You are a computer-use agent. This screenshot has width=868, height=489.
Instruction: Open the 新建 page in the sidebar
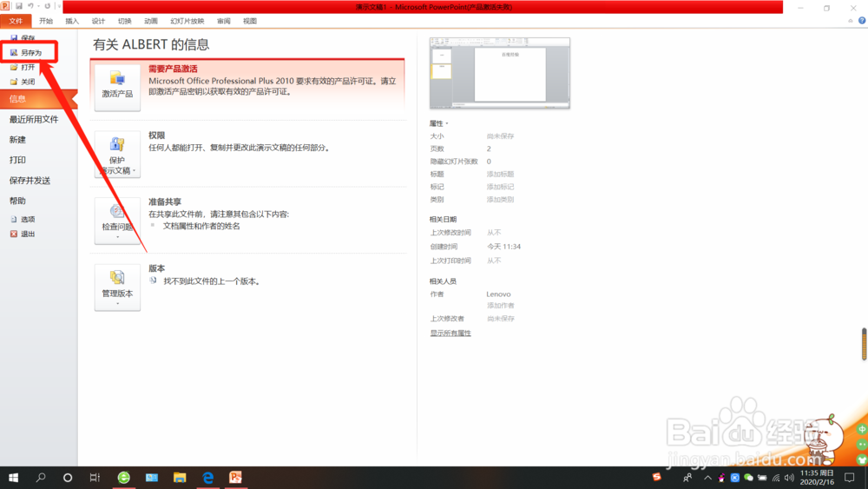coord(17,140)
